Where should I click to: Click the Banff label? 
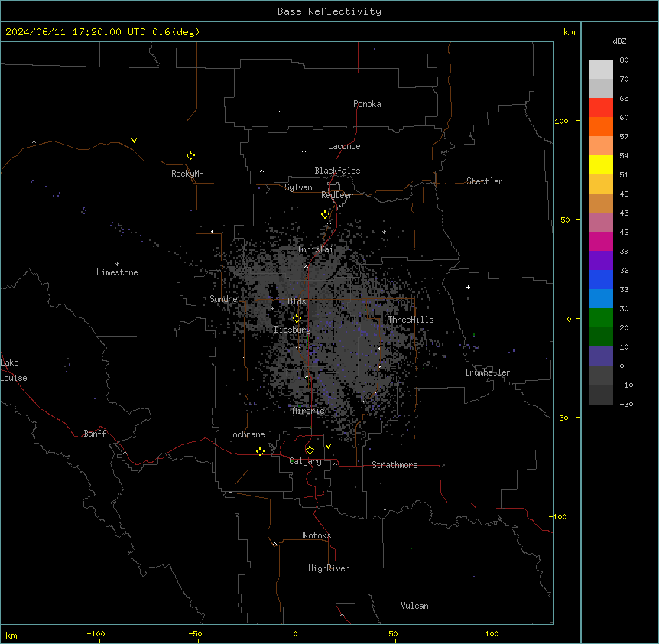pos(95,434)
